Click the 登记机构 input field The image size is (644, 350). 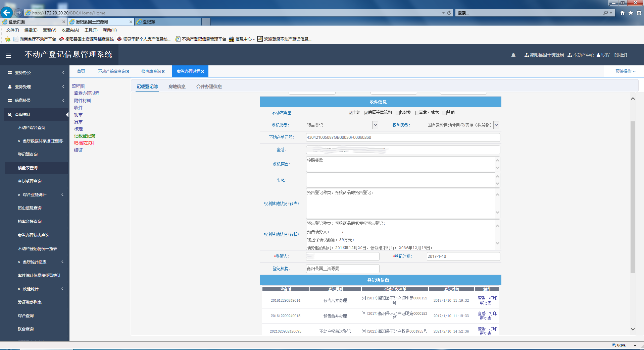tap(343, 269)
